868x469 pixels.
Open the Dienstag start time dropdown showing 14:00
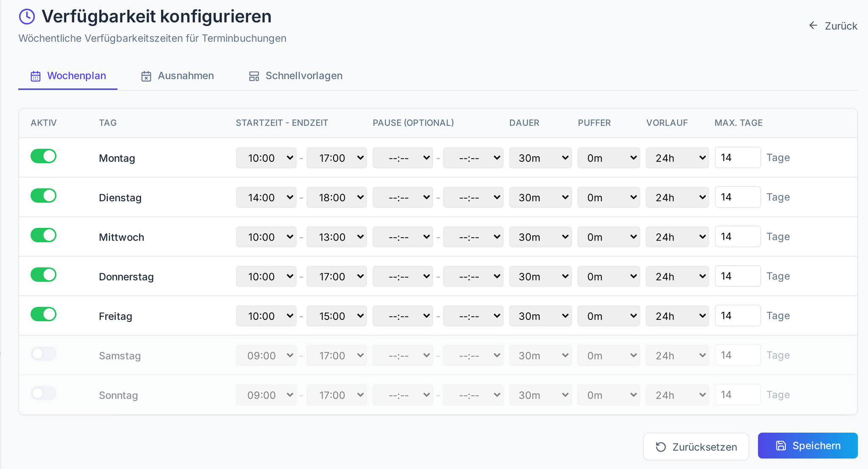[266, 197]
